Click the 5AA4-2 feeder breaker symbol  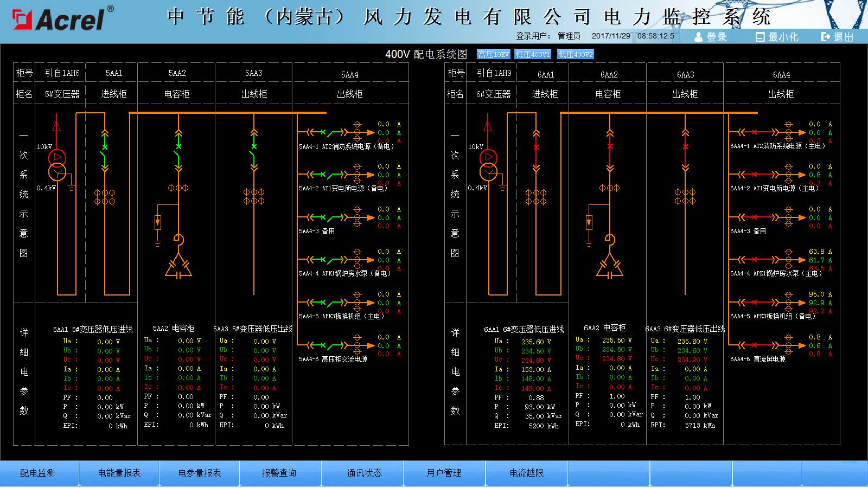(x=327, y=175)
